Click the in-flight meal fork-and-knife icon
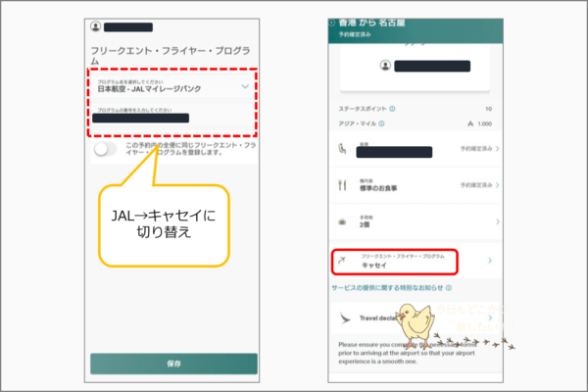 [x=339, y=183]
